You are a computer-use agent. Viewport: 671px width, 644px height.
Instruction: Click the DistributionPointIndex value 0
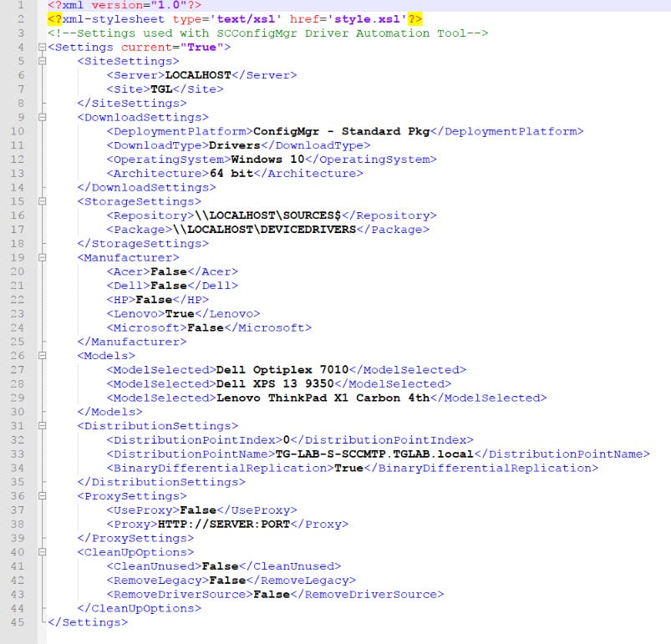click(x=287, y=440)
